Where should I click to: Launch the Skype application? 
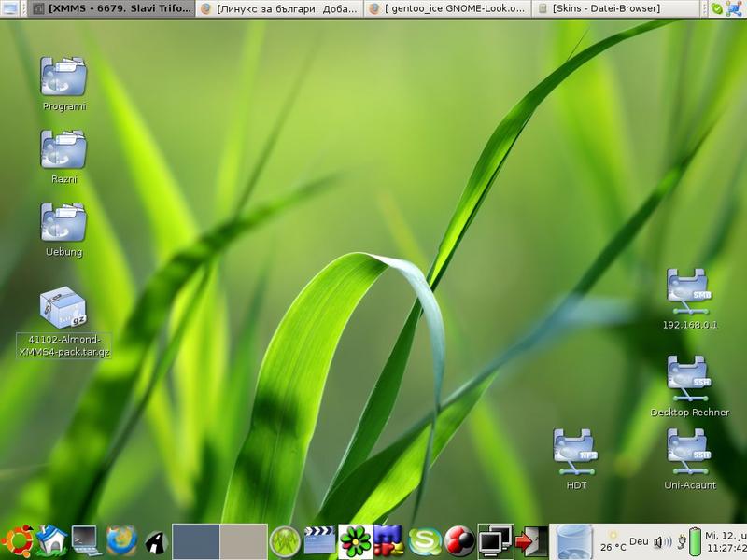pos(426,540)
